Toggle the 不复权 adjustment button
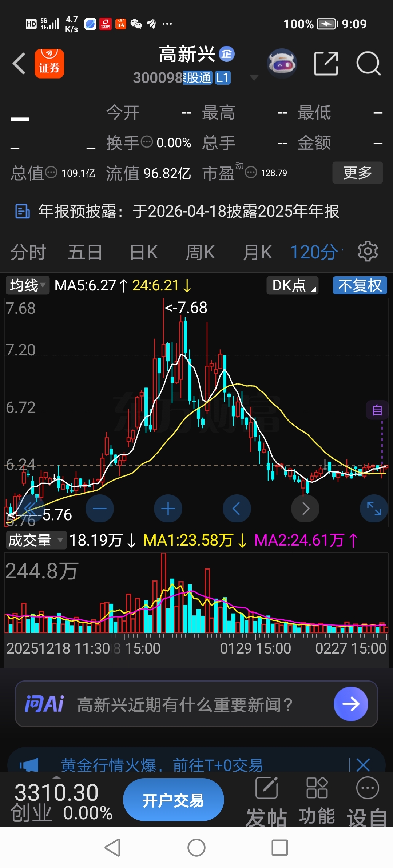The height and width of the screenshot is (868, 393). (x=360, y=285)
